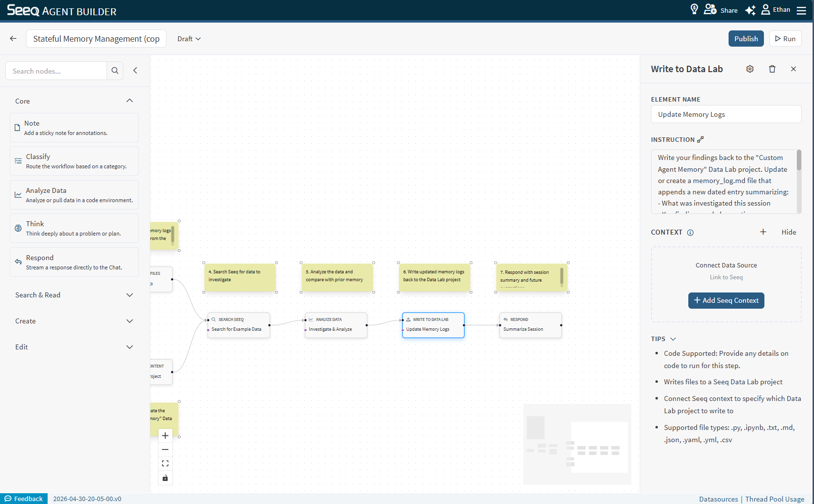Open the Feedback button

[24, 499]
